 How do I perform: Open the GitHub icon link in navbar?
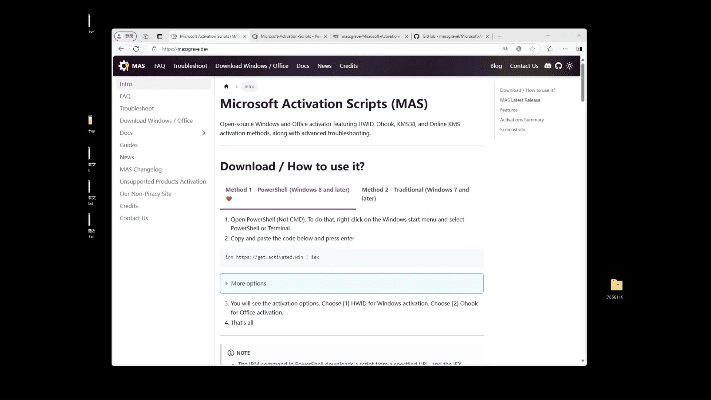[559, 66]
